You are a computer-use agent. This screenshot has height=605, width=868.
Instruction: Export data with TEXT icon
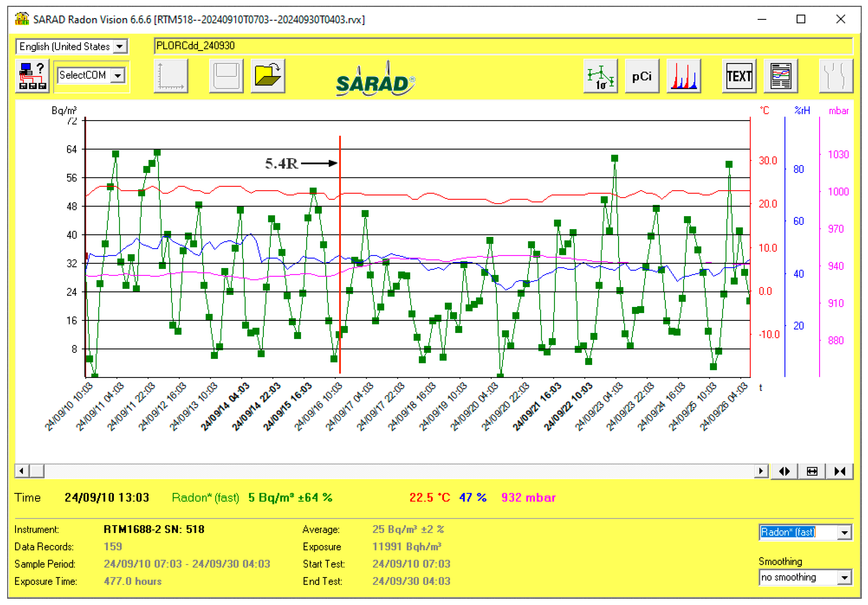(x=739, y=76)
